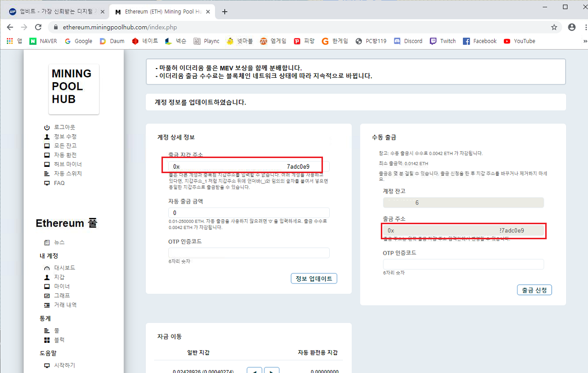Click OTP field in 수동 출금 panel
Image resolution: width=588 pixels, height=373 pixels.
click(x=463, y=265)
